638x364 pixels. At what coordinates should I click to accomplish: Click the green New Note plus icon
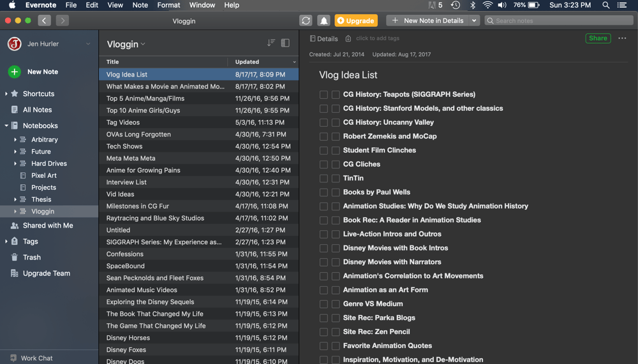tap(14, 72)
